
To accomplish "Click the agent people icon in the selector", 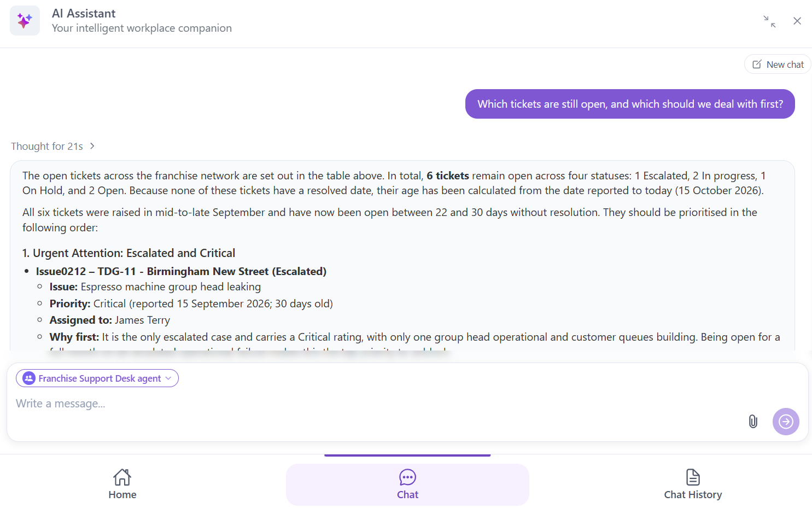I will 29,378.
